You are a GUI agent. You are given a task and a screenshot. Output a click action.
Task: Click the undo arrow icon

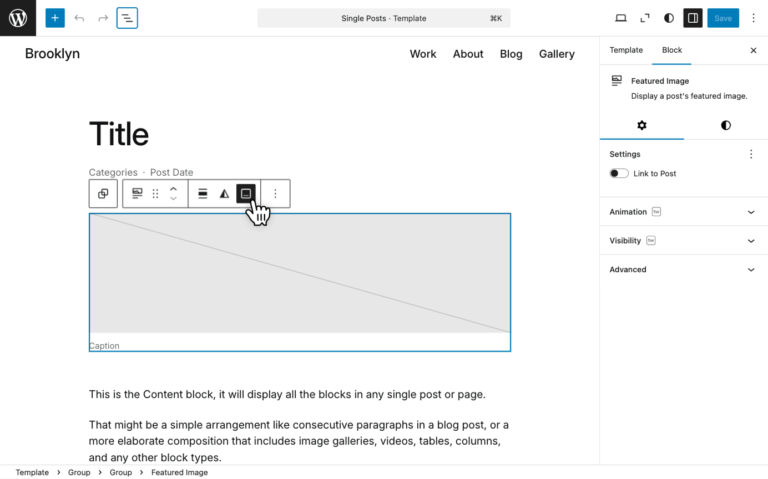[x=79, y=18]
